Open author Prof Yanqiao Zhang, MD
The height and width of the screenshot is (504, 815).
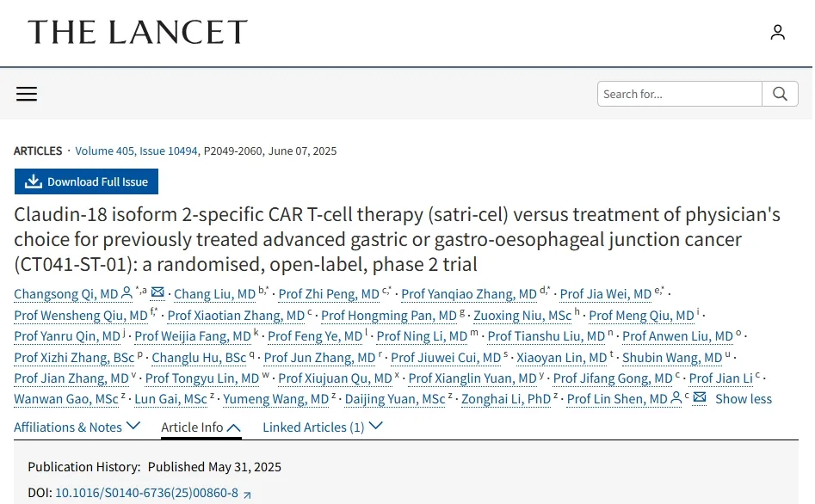(469, 294)
